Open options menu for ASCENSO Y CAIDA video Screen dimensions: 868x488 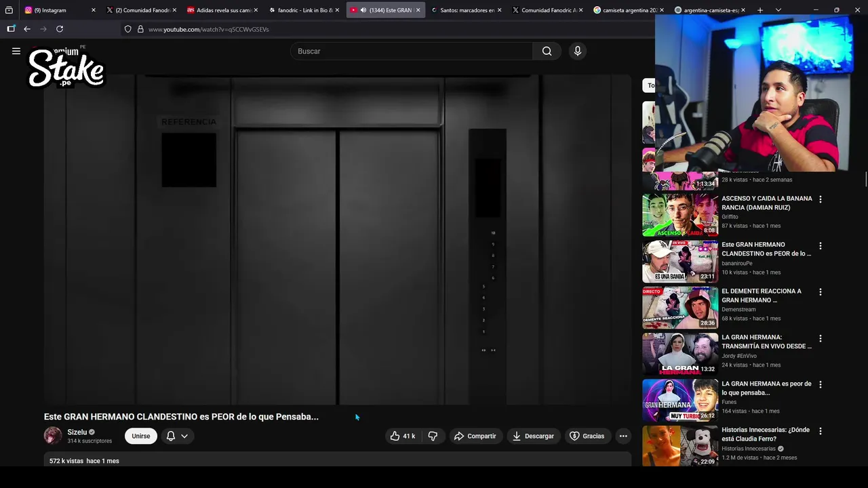click(x=821, y=199)
